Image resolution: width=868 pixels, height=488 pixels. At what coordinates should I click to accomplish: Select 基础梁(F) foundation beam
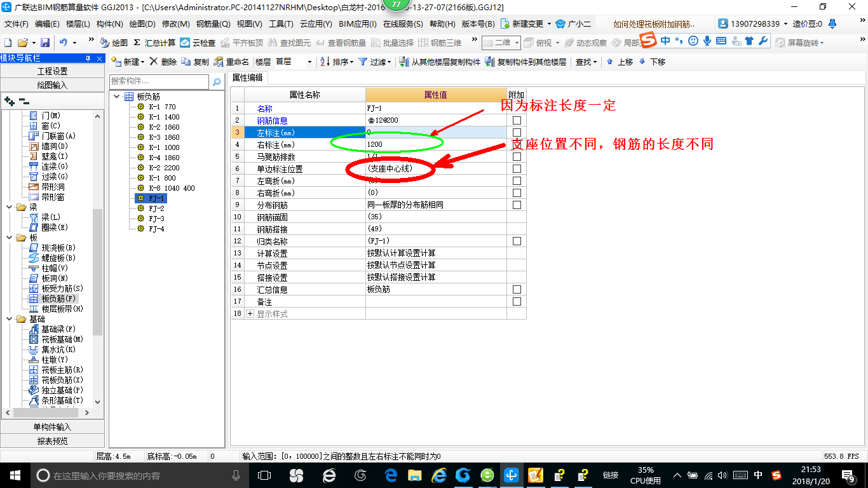point(53,329)
